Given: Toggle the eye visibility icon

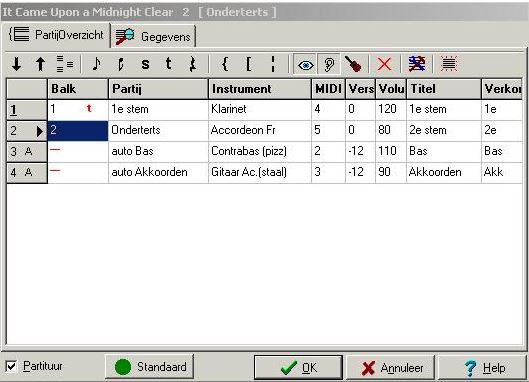Looking at the screenshot, I should point(305,64).
